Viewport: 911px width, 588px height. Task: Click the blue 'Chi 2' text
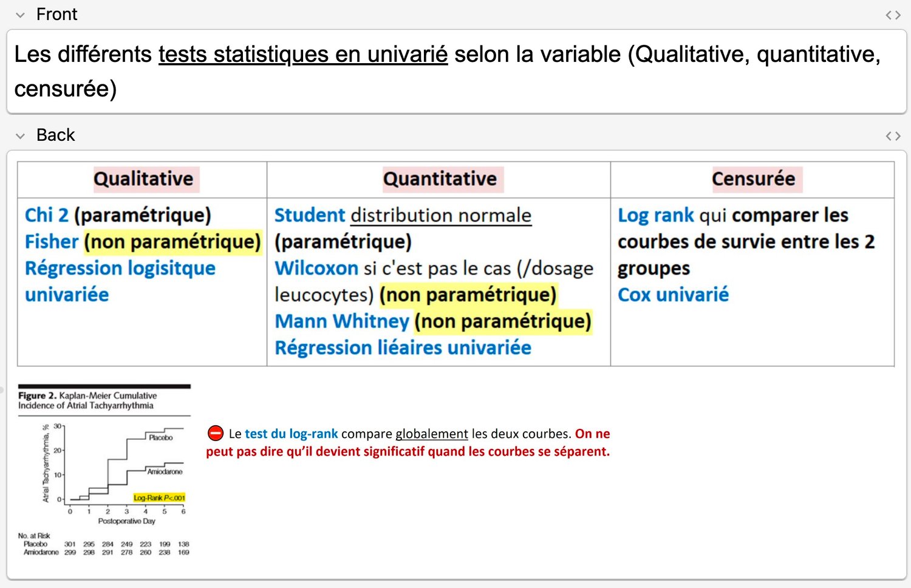(x=46, y=215)
